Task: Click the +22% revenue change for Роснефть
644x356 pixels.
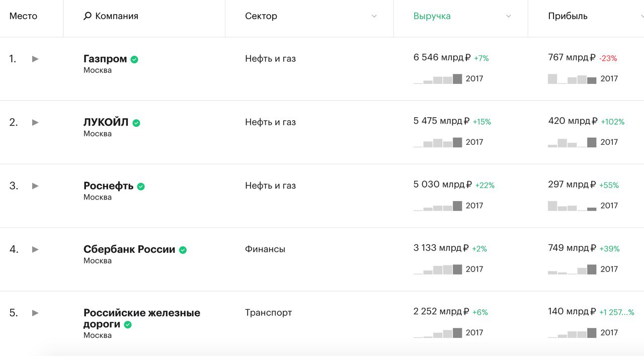Action: pyautogui.click(x=485, y=186)
